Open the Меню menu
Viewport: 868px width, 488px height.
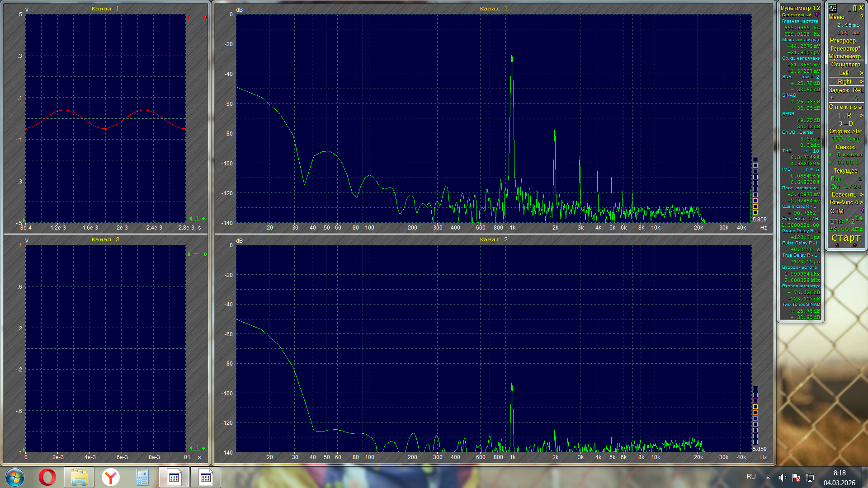pyautogui.click(x=836, y=17)
